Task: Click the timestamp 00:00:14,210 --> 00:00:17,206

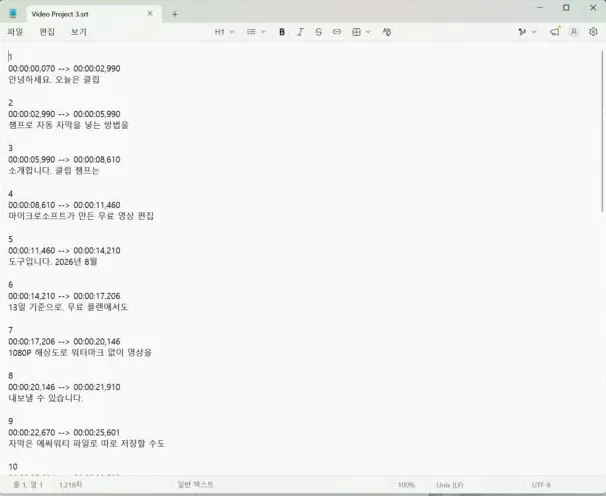Action: pos(64,296)
